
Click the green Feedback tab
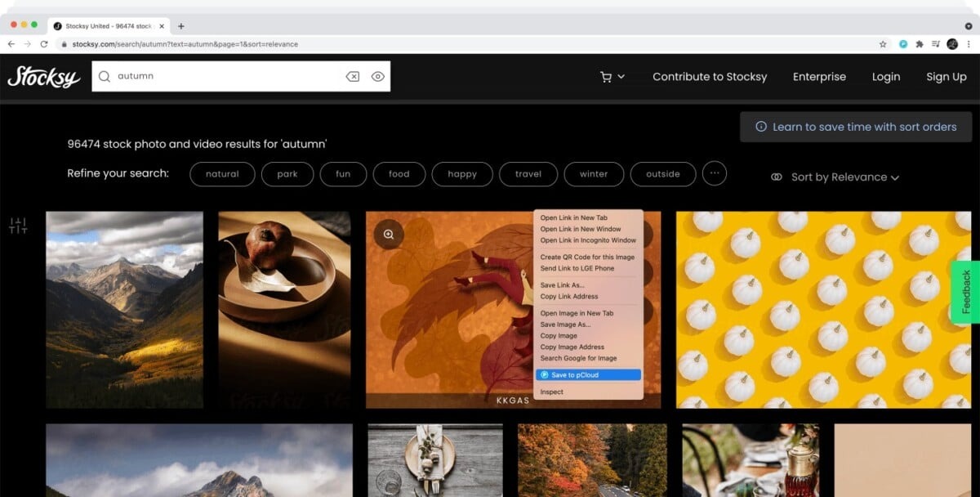coord(965,292)
